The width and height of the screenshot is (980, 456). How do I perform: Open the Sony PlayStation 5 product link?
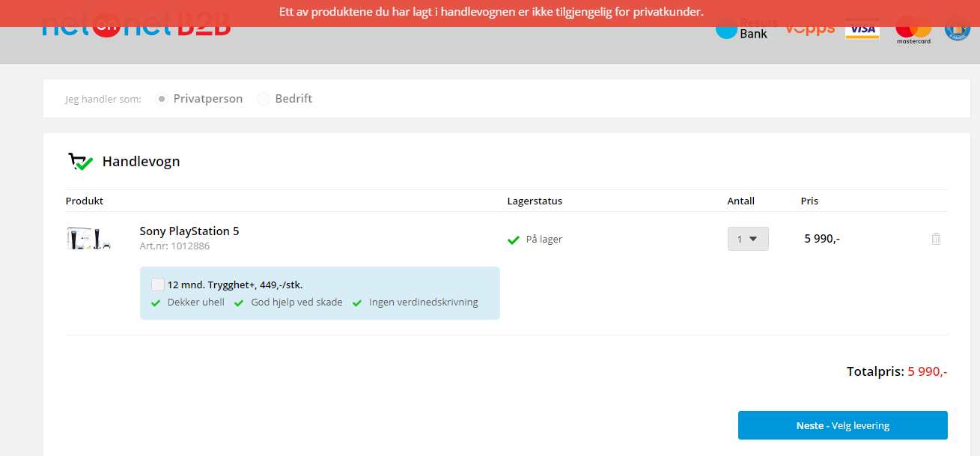[x=189, y=231]
